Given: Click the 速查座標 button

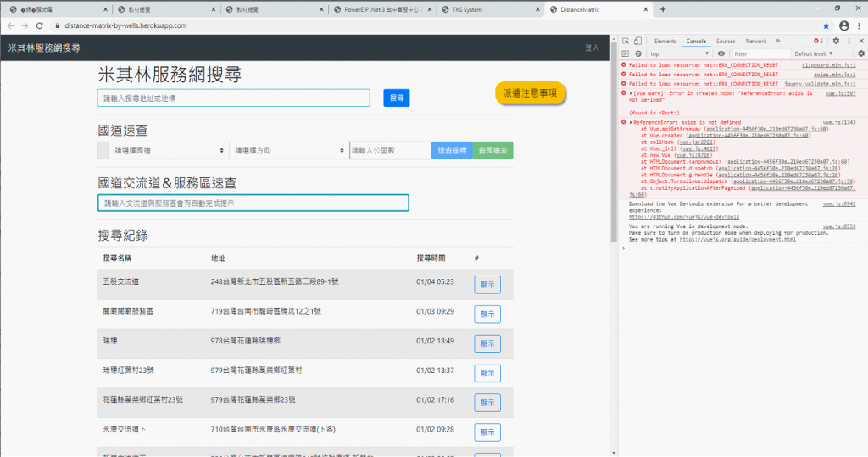Looking at the screenshot, I should (x=452, y=150).
